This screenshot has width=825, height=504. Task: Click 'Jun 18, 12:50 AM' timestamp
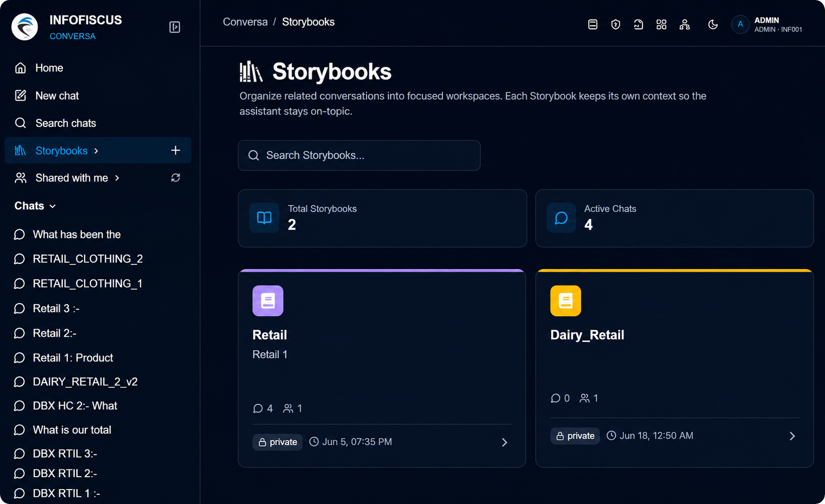[650, 436]
